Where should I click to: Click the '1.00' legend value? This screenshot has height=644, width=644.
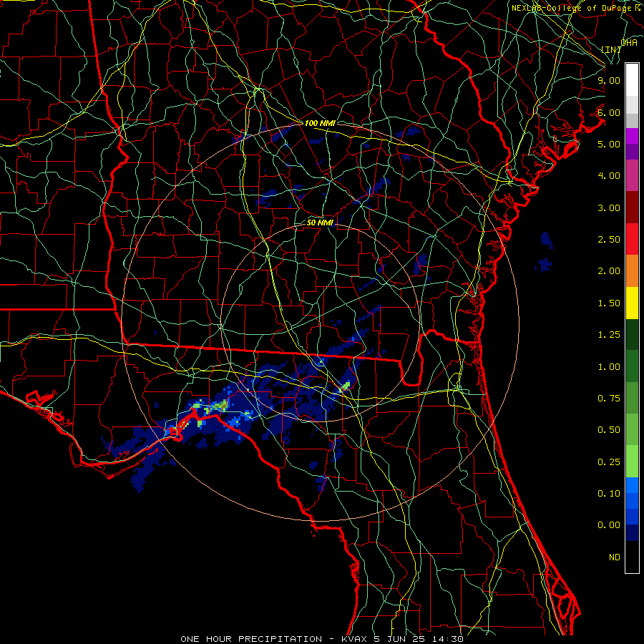point(609,367)
